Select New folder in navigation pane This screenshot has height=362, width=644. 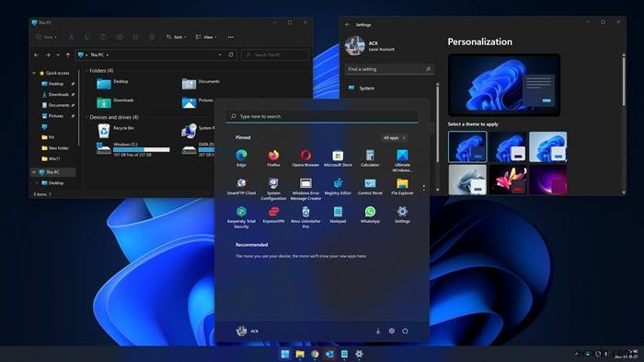click(x=55, y=148)
